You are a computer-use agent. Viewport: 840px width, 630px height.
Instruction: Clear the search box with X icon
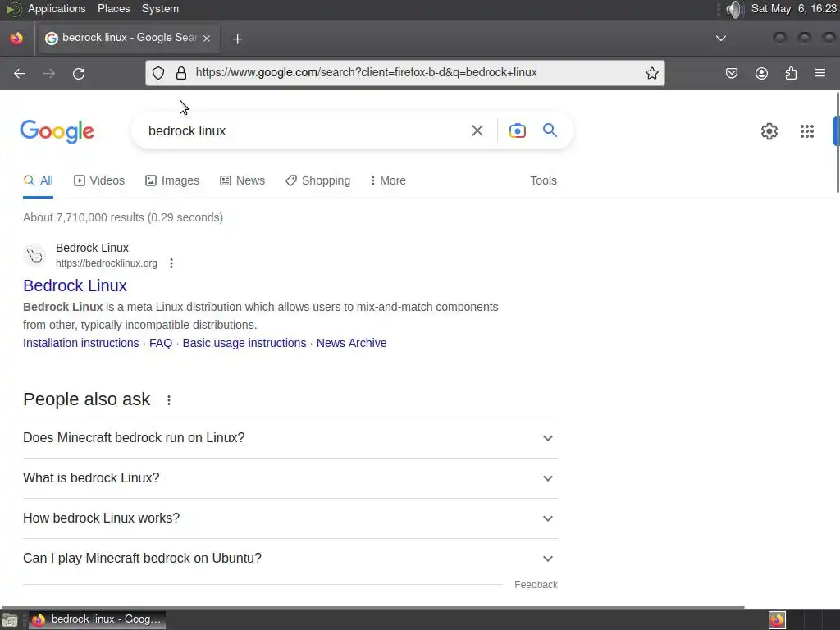[477, 130]
